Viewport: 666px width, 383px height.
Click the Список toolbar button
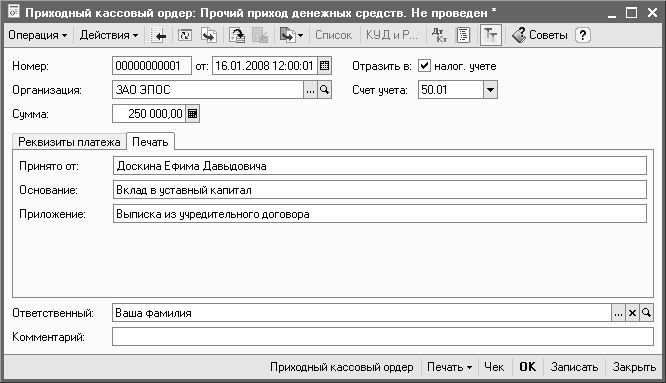333,35
